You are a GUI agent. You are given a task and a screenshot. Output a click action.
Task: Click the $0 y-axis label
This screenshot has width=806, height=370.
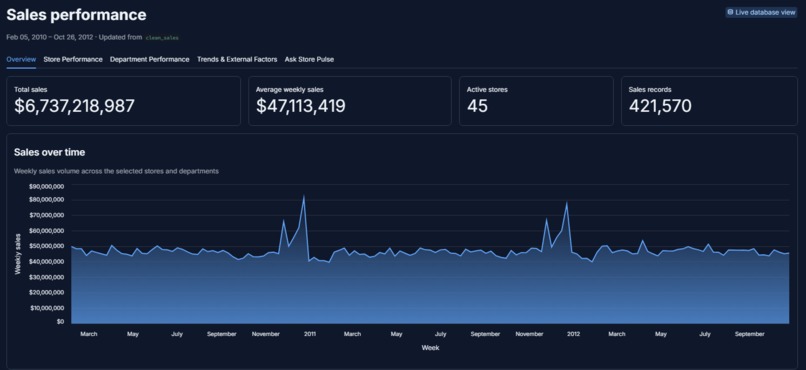click(60, 322)
